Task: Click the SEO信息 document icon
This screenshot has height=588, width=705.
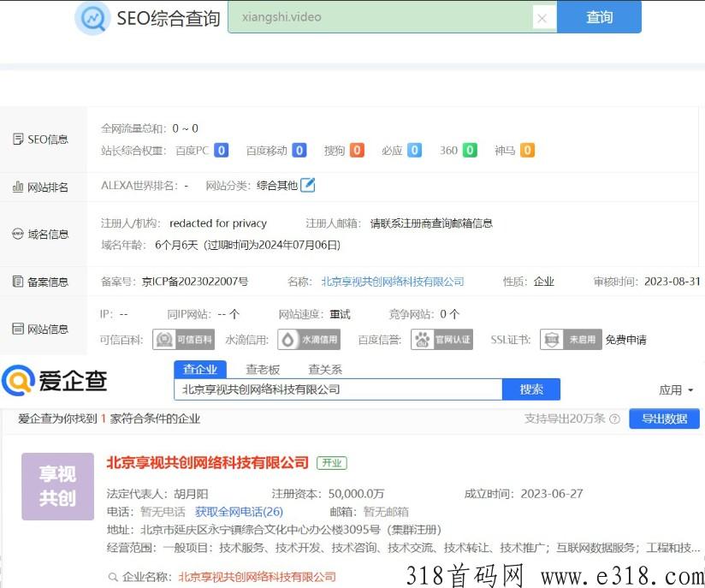Action: click(x=17, y=139)
